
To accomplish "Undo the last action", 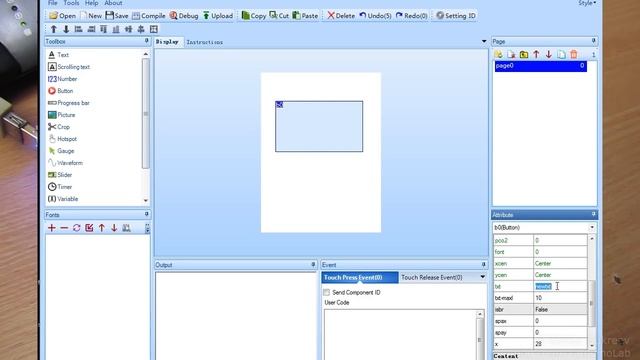I will [x=375, y=16].
